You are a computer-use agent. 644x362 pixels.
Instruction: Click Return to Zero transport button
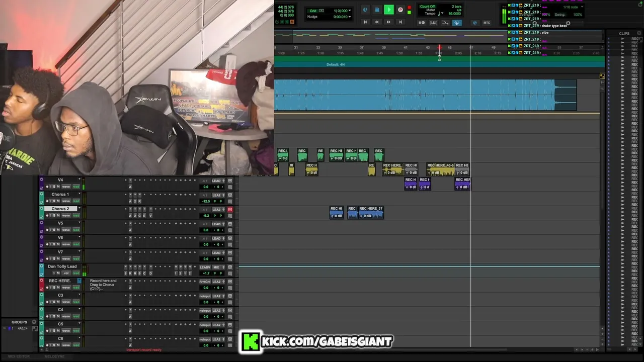coord(365,22)
